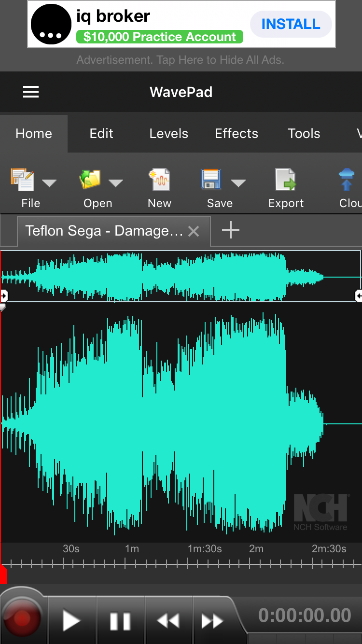Image resolution: width=362 pixels, height=644 pixels.
Task: Tap the Export icon
Action: pos(286,180)
